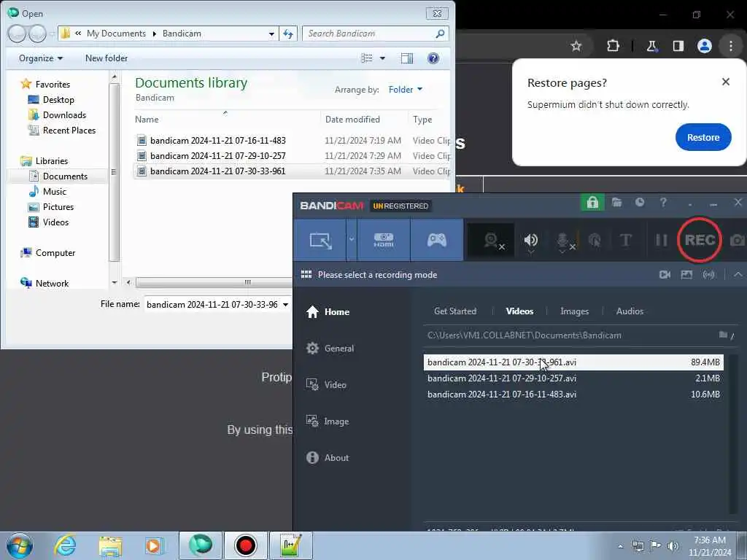Switch to Images tab
This screenshot has height=560, width=747.
pos(574,311)
